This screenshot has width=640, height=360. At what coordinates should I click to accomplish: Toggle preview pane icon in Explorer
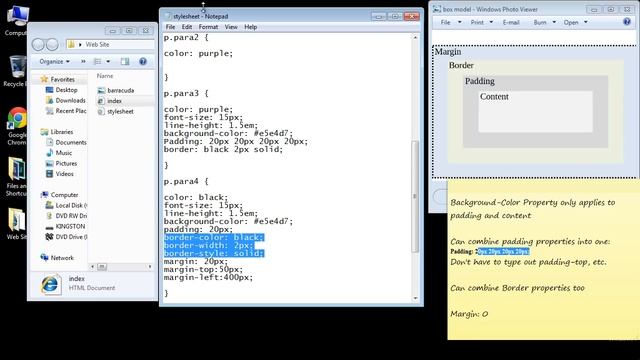(125, 62)
